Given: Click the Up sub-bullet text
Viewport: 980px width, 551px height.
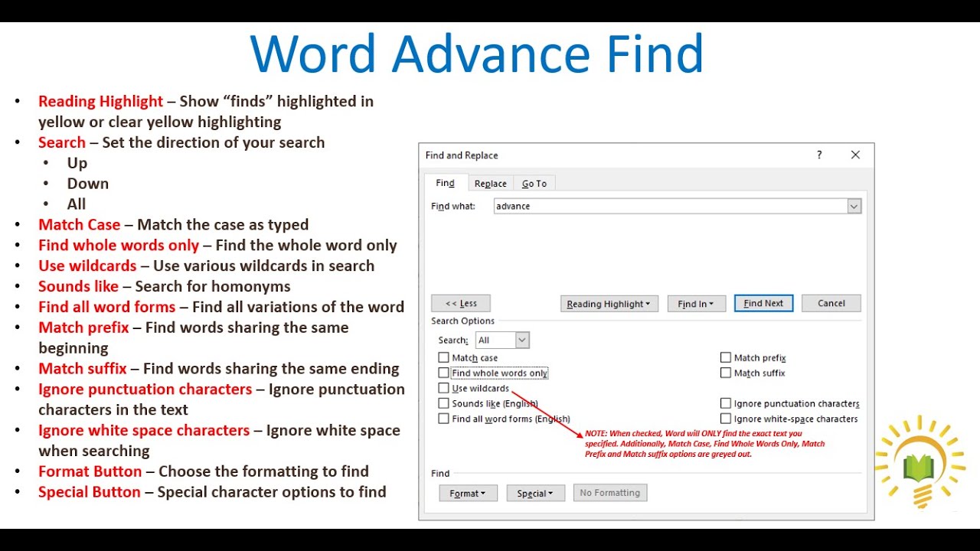Looking at the screenshot, I should (x=77, y=163).
